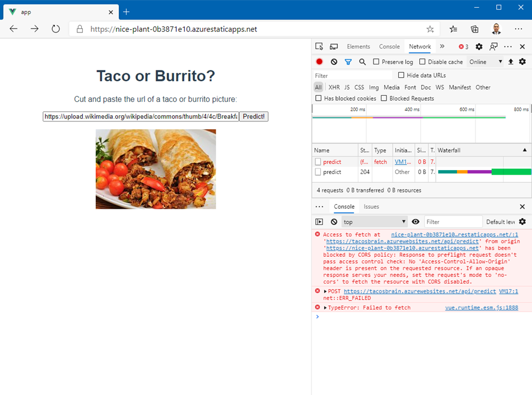The width and height of the screenshot is (532, 395).
Task: Click the picture URL input field
Action: 139,116
